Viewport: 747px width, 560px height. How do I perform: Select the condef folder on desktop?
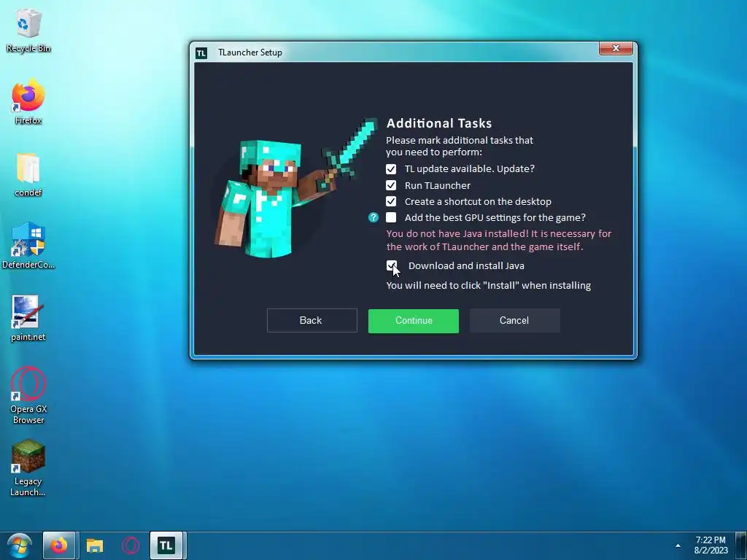pos(28,175)
